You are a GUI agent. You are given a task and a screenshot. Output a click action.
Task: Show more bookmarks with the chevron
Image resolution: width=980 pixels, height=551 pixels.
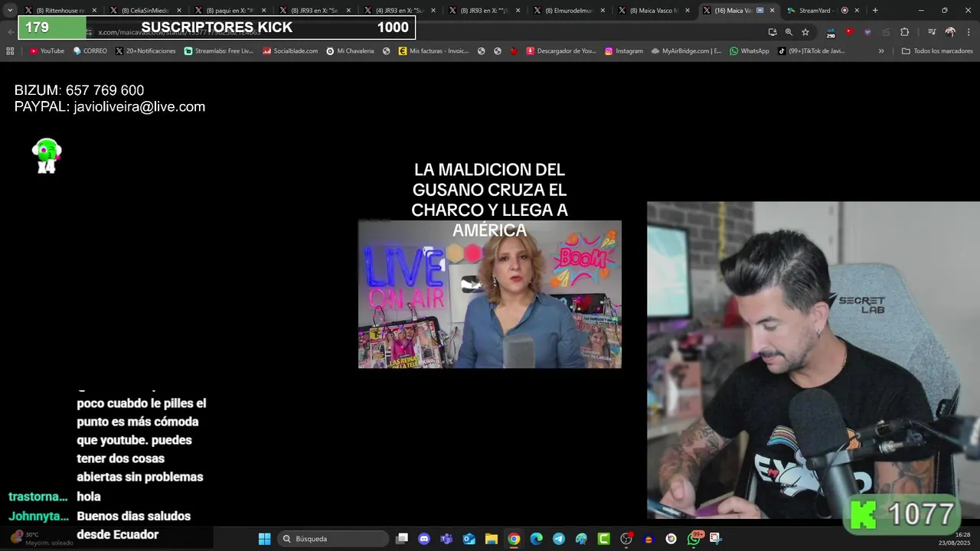[881, 51]
